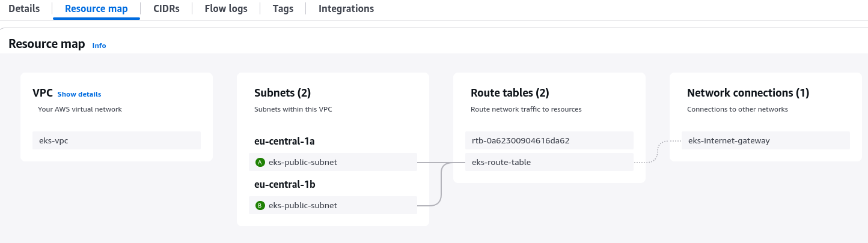Click the Network connections (1) heading
This screenshot has height=243, width=868.
click(x=748, y=93)
